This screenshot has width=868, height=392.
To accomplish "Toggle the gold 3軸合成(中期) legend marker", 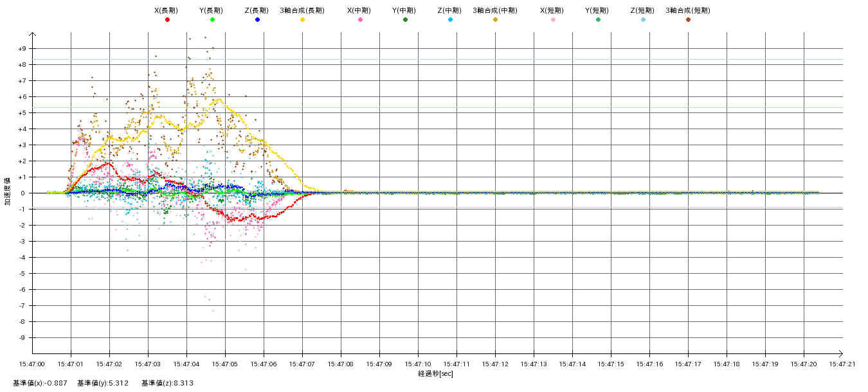I will click(x=495, y=20).
